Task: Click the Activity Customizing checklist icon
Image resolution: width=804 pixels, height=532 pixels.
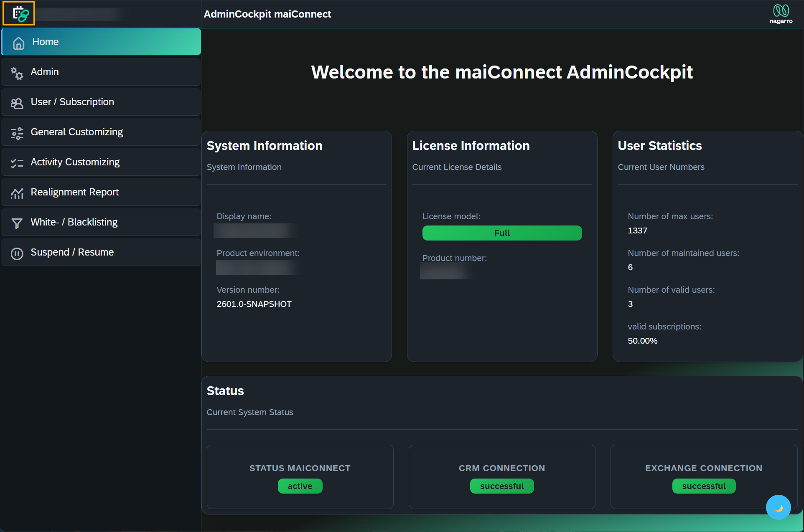Action: click(17, 163)
